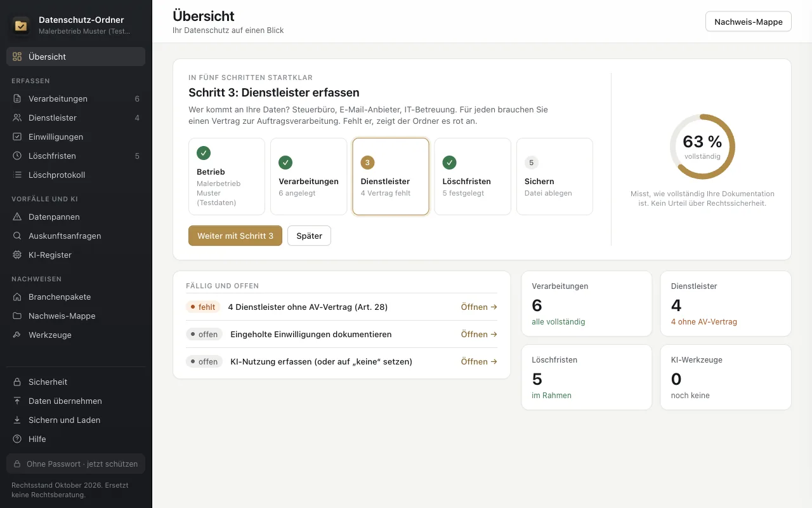The image size is (812, 508).
Task: Click the Nachweis-Mappe folder icon in sidebar
Action: (x=17, y=316)
